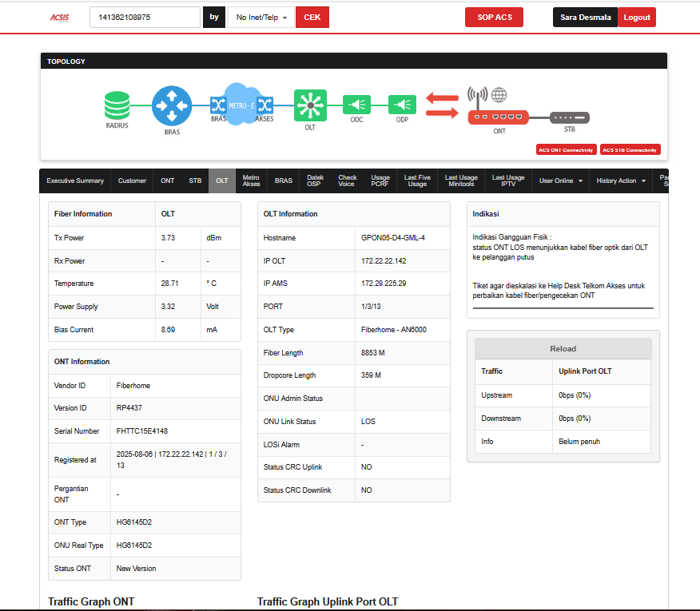Viewport: 700px width, 611px height.
Task: Click the ACS STB Connectivity button
Action: 630,150
